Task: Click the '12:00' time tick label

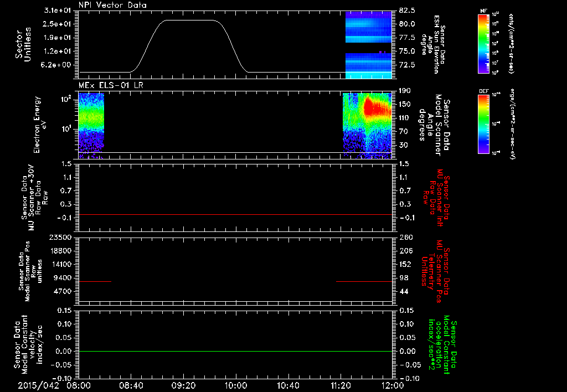Action: click(393, 385)
